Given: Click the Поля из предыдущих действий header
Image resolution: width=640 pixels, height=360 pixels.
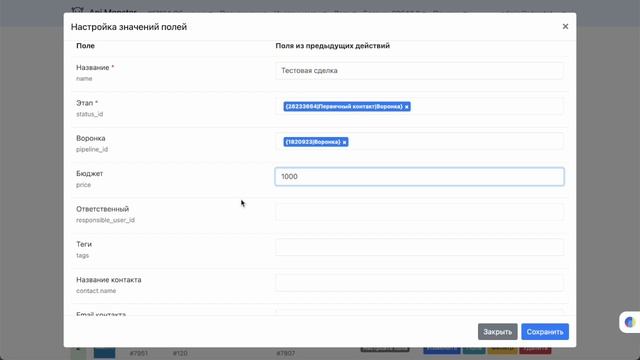Looking at the screenshot, I should [333, 46].
